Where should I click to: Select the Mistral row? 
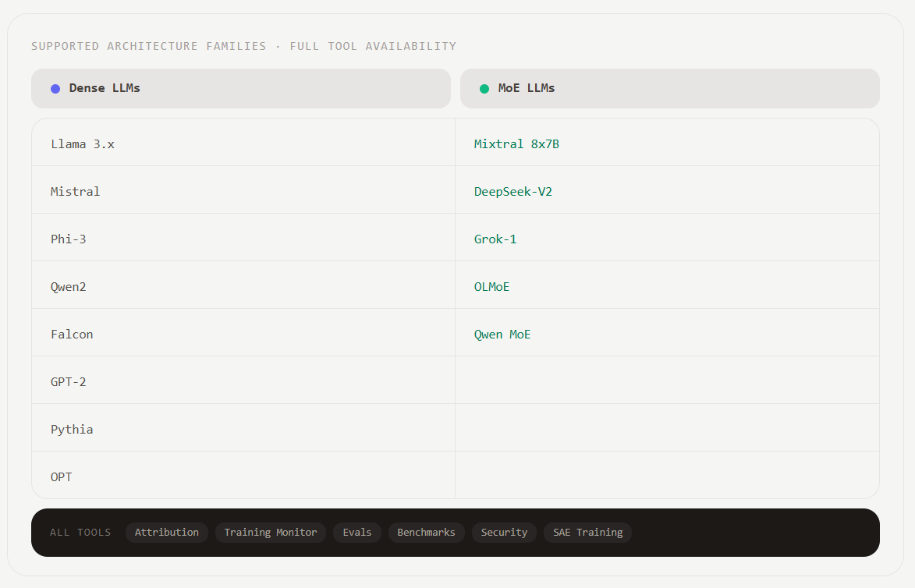[x=243, y=190]
